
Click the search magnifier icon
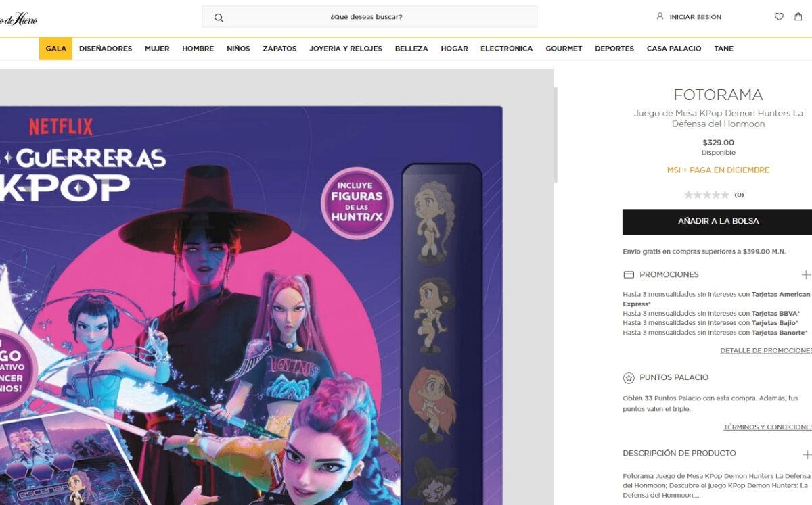pyautogui.click(x=219, y=17)
